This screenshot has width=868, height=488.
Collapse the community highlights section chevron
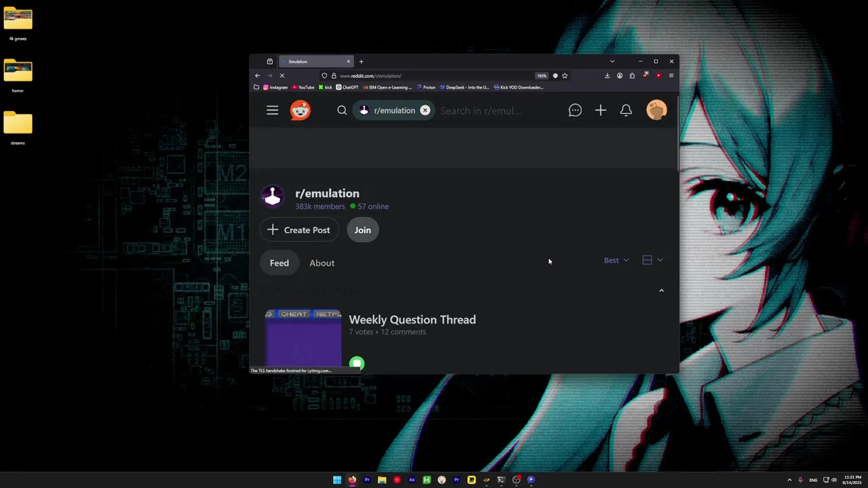click(661, 291)
